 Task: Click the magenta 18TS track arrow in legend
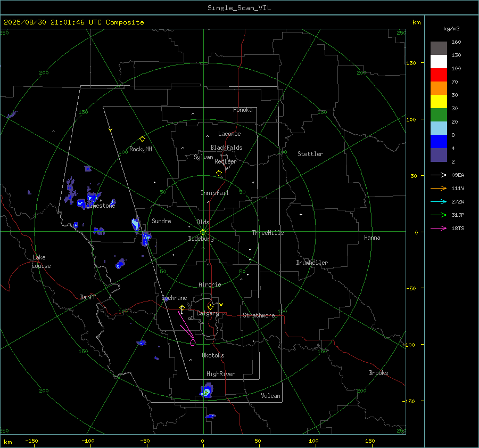pyautogui.click(x=439, y=228)
